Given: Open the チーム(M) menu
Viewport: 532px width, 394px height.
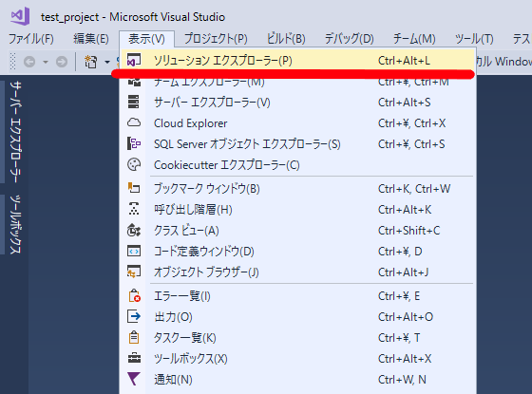Looking at the screenshot, I should 414,39.
